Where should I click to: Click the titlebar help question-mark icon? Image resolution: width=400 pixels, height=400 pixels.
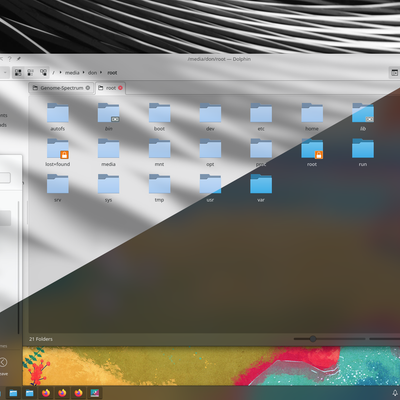[x=10, y=59]
